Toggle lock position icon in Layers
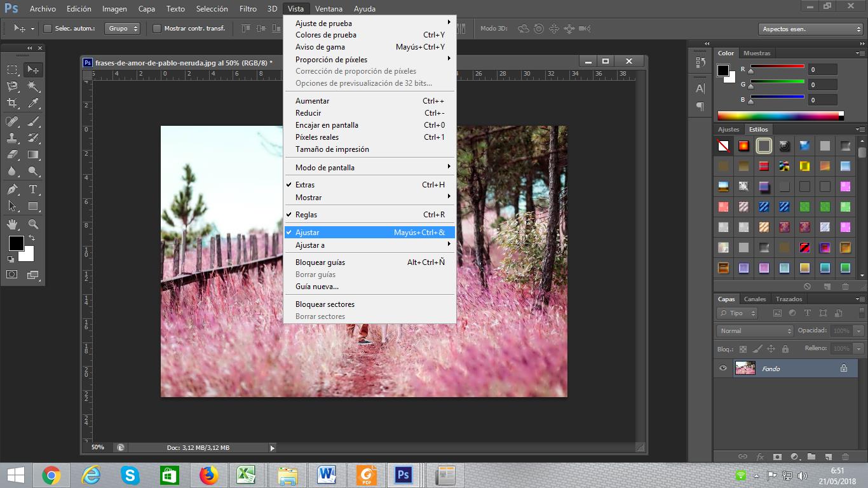Viewport: 868px width, 488px height. pyautogui.click(x=771, y=349)
